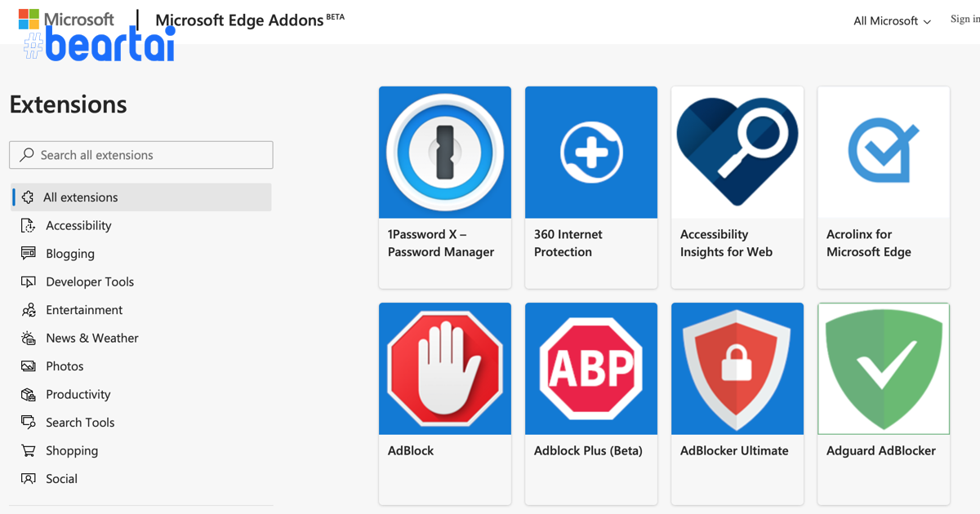Viewport: 980px width, 514px height.
Task: Click the Developer Tools category icon
Action: (29, 281)
